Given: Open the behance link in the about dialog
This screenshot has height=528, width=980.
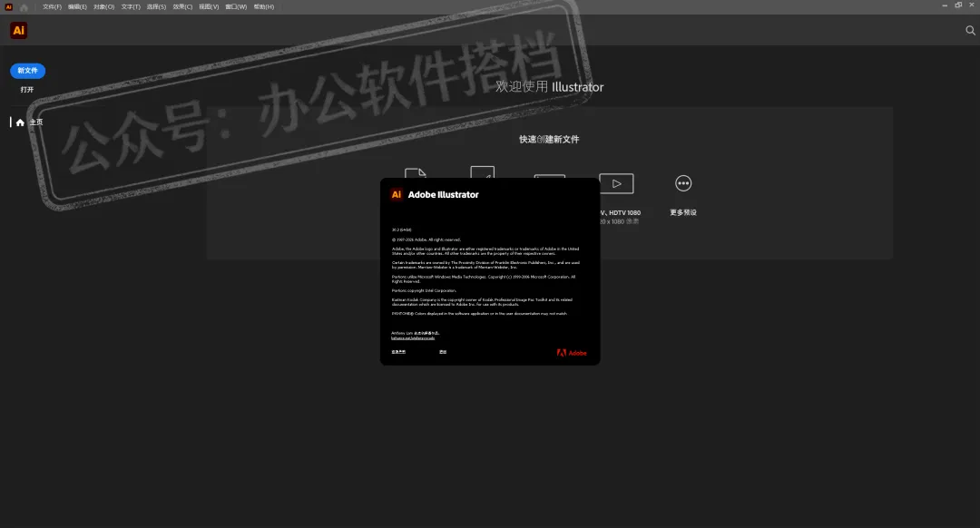Looking at the screenshot, I should pos(413,338).
